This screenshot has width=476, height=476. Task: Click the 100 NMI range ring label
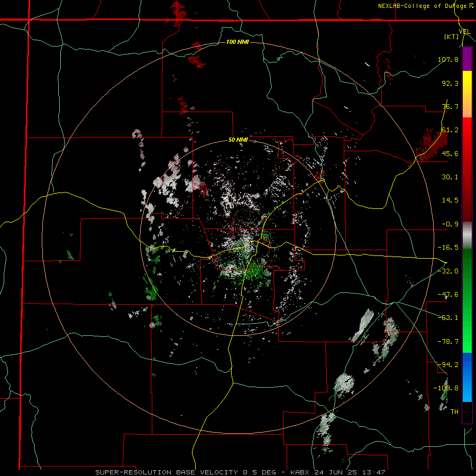point(237,42)
